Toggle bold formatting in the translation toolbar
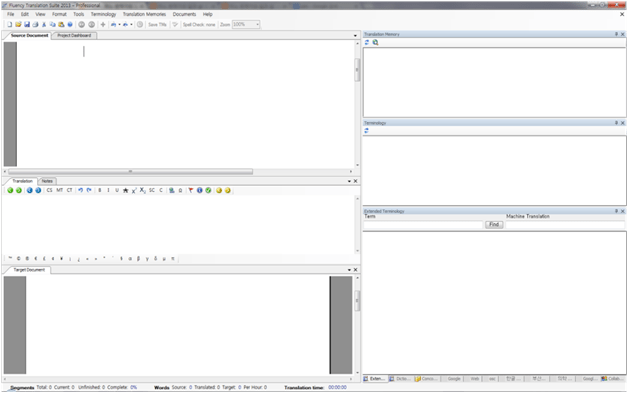The image size is (628, 393). coord(100,190)
